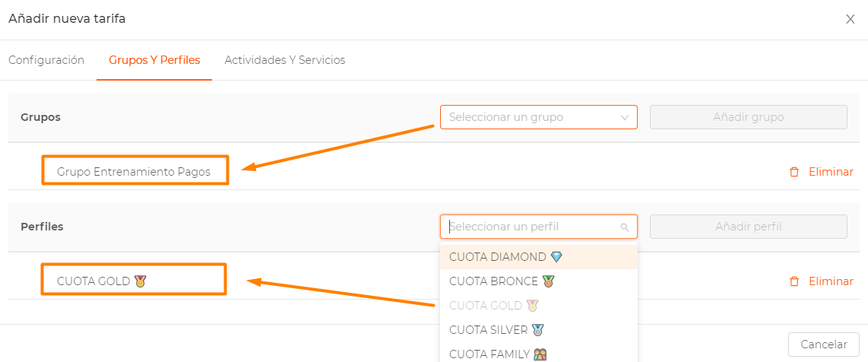Choose CUOTA DIAMOND from the profile list
868x362 pixels.
pos(539,257)
